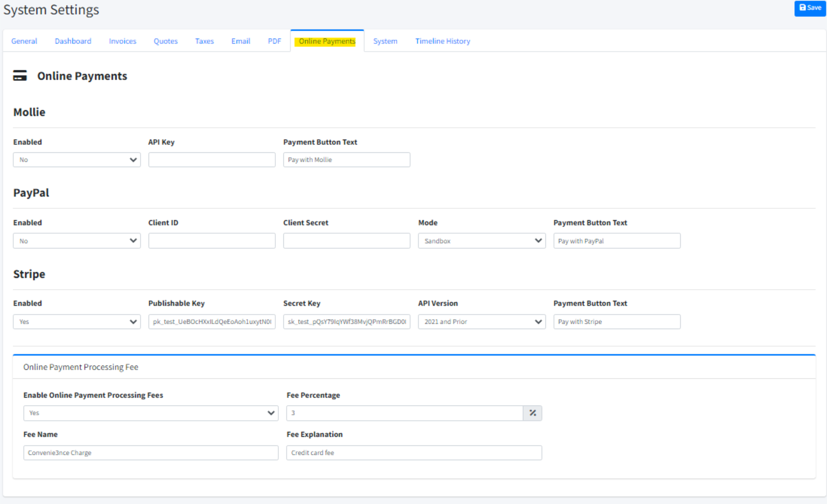Click the Mollie API Key field
Image resolution: width=827 pixels, height=504 pixels.
212,160
